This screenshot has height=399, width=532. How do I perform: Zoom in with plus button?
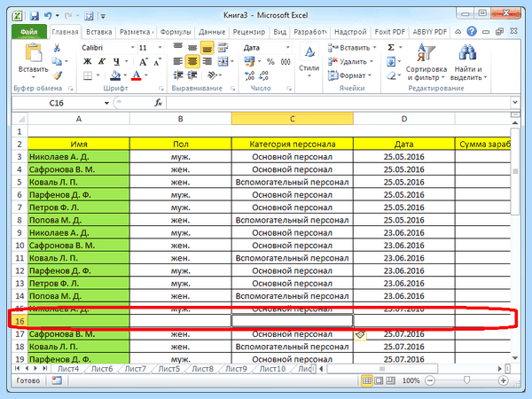[x=503, y=380]
